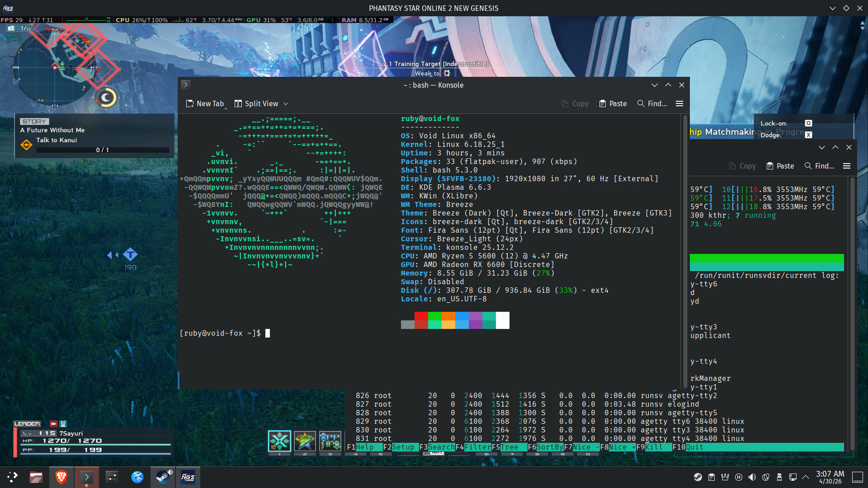
Task: Click Find in the front Konsole toolbar
Action: tap(652, 103)
